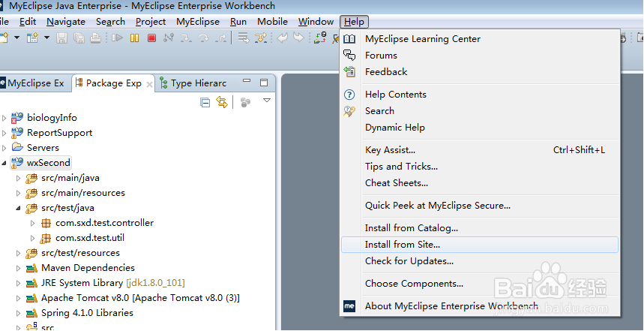
Task: Select Feedback in the Help menu
Action: coord(480,71)
